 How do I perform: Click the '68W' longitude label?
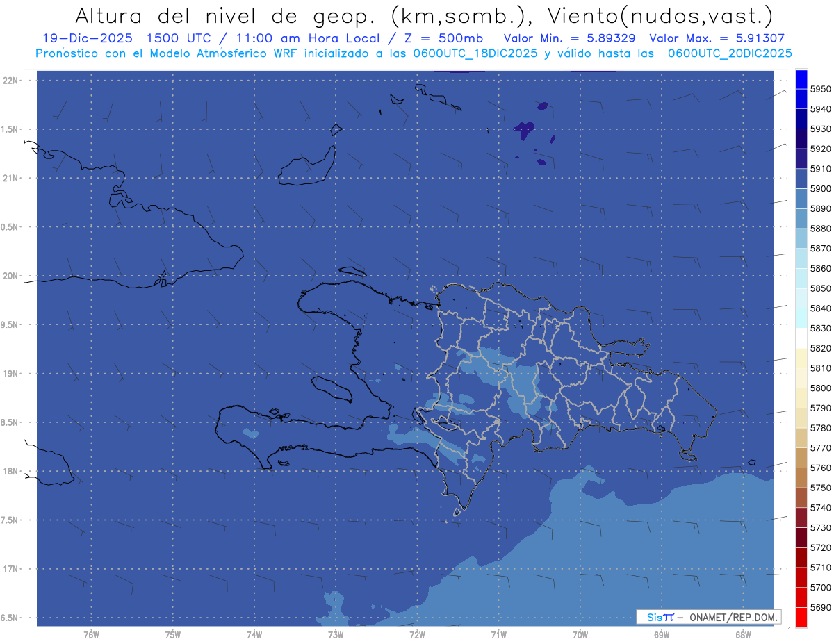pyautogui.click(x=743, y=635)
